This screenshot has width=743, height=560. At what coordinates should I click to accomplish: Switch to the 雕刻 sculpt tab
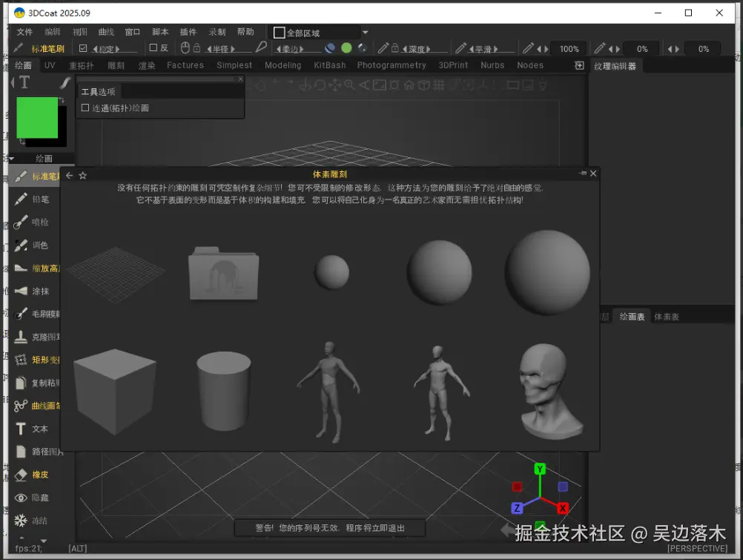pos(116,65)
